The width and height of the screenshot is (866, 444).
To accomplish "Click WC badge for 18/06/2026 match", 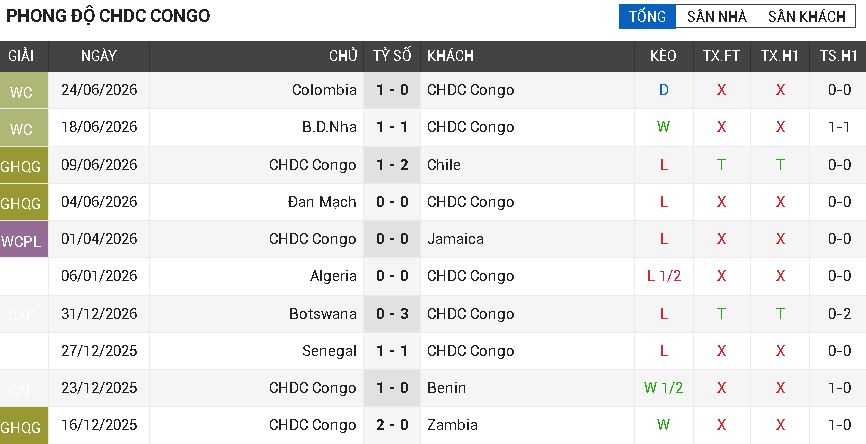I will (x=21, y=128).
